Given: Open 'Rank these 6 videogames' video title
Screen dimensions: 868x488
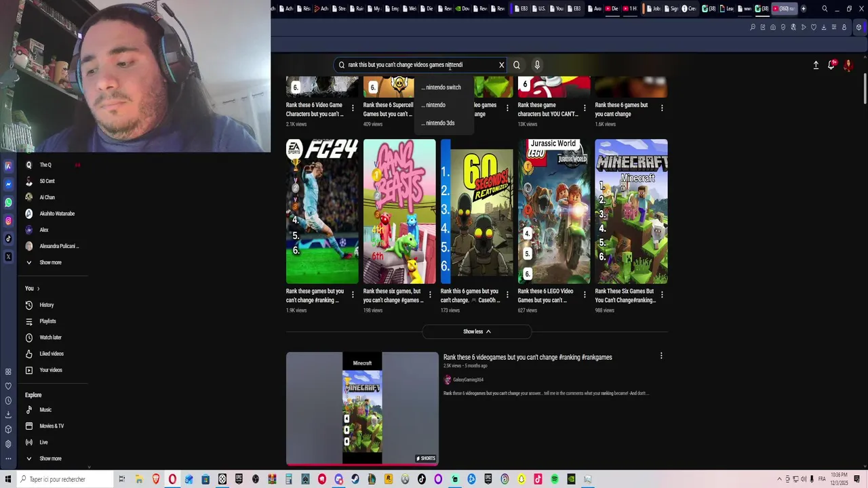Looking at the screenshot, I should coord(528,357).
